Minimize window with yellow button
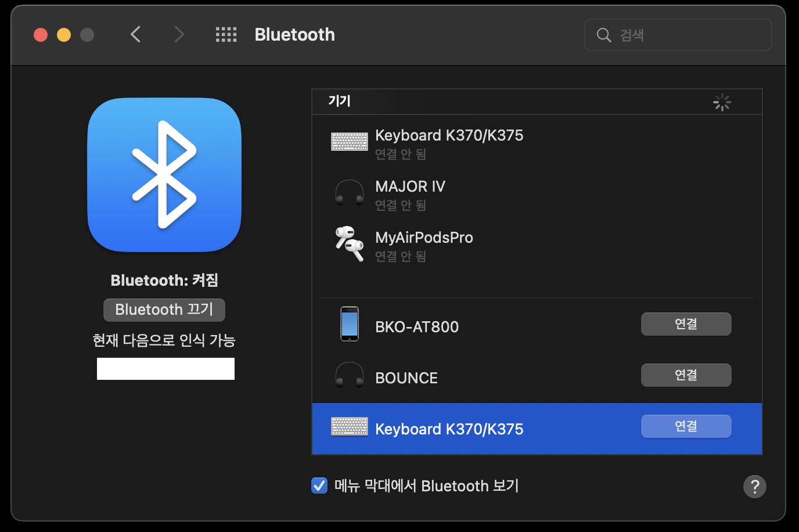Viewport: 799px width, 532px height. pyautogui.click(x=64, y=35)
